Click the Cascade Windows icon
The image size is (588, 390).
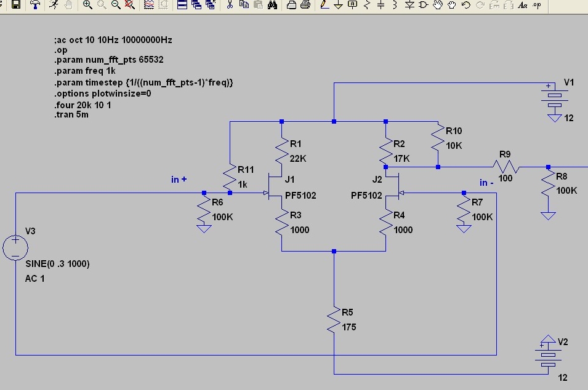pyautogui.click(x=196, y=4)
